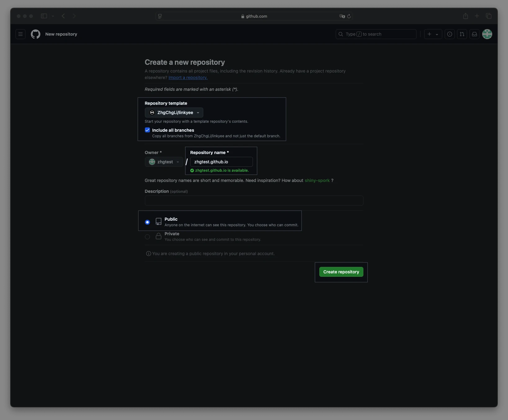
Task: Reload the page
Action: pos(349,16)
